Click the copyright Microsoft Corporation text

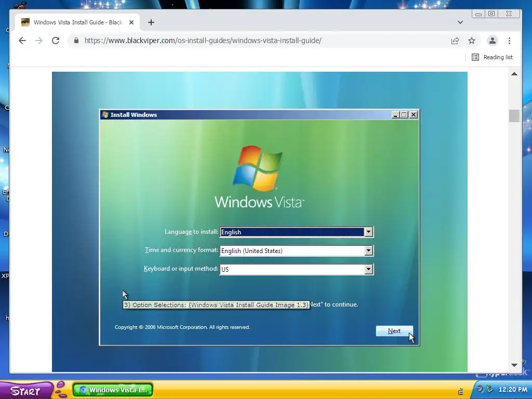point(182,327)
